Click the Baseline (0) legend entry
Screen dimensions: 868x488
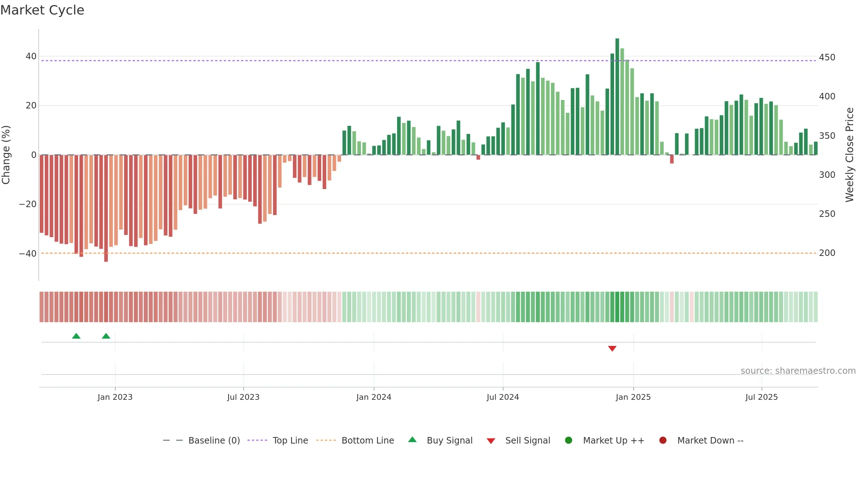(201, 440)
